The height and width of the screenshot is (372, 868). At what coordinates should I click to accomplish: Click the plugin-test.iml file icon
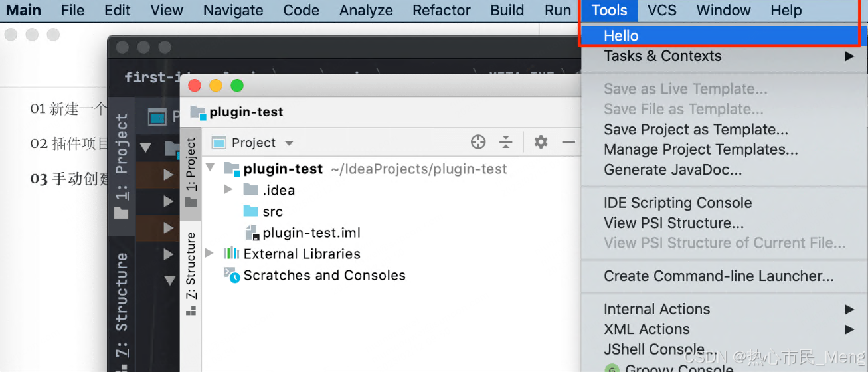[252, 232]
